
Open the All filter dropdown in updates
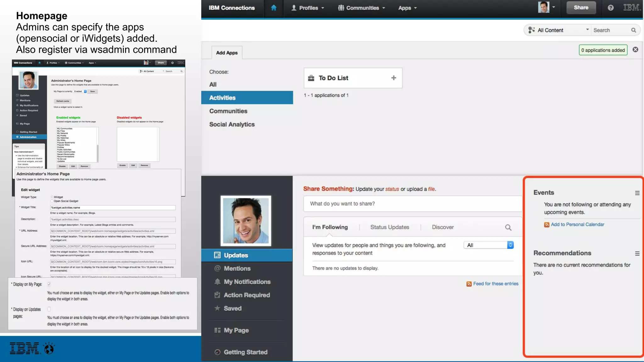(488, 245)
